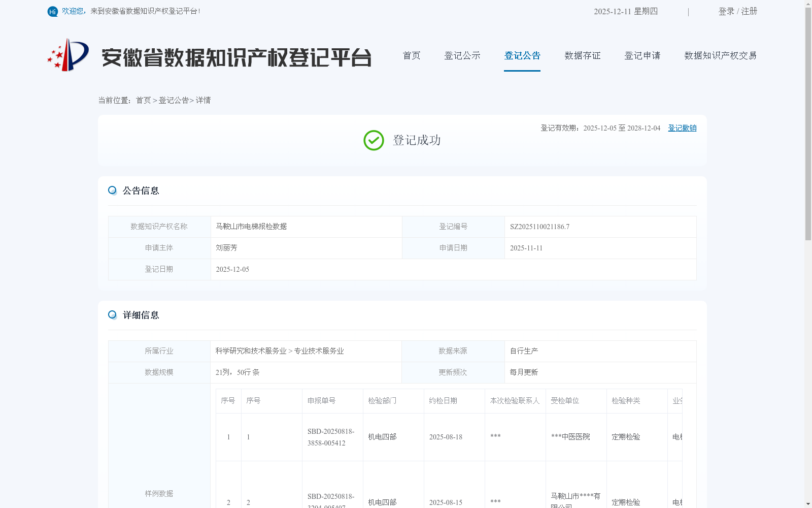The image size is (812, 508).
Task: Select the 登记公告 navigation tab
Action: [x=522, y=56]
